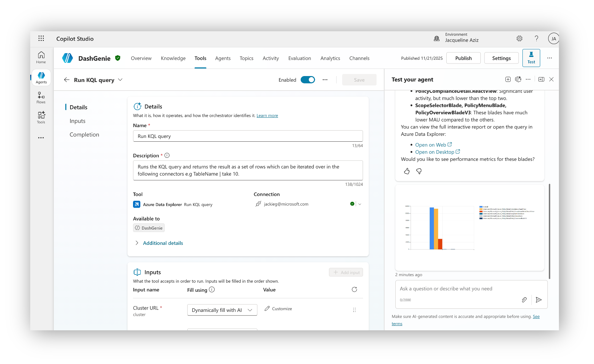
Task: Open the bar chart thumbnail
Action: (470, 228)
